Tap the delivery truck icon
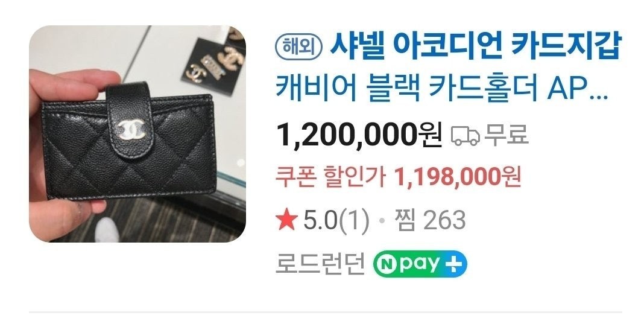 click(466, 136)
